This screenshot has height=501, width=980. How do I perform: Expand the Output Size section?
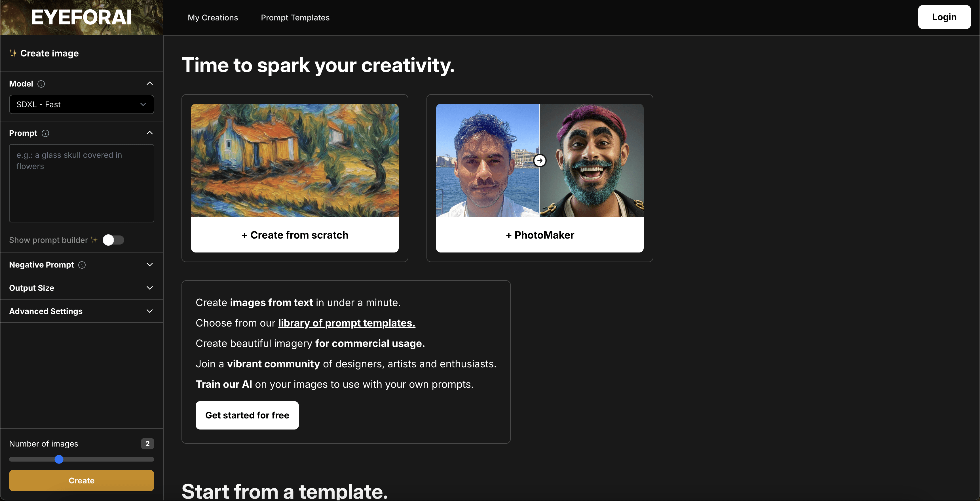(x=149, y=288)
